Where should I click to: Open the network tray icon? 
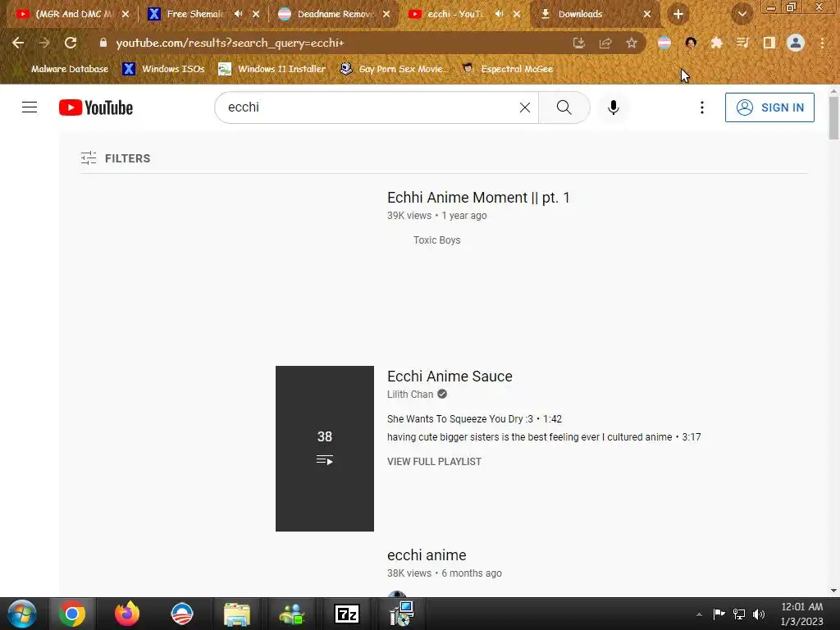click(739, 614)
